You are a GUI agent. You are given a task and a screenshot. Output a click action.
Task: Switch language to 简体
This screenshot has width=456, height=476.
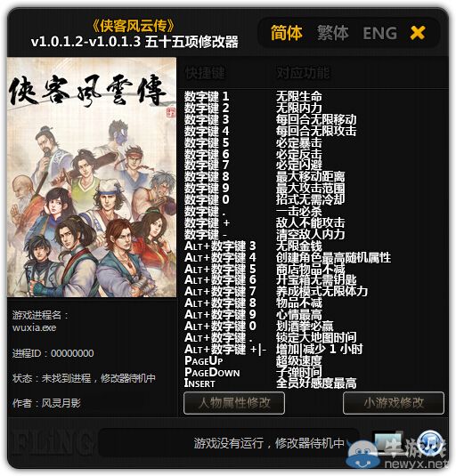[x=286, y=33]
